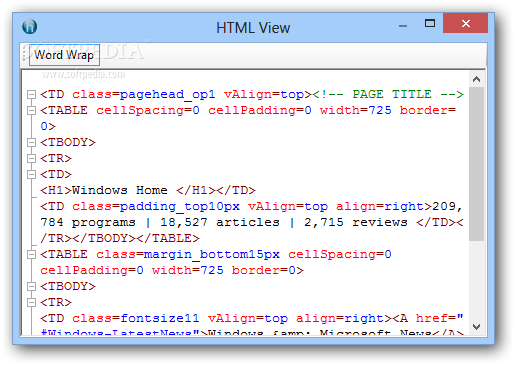Screen dimensions: 515x365
Task: Click the 'A href=' attribute text
Action: (x=428, y=318)
